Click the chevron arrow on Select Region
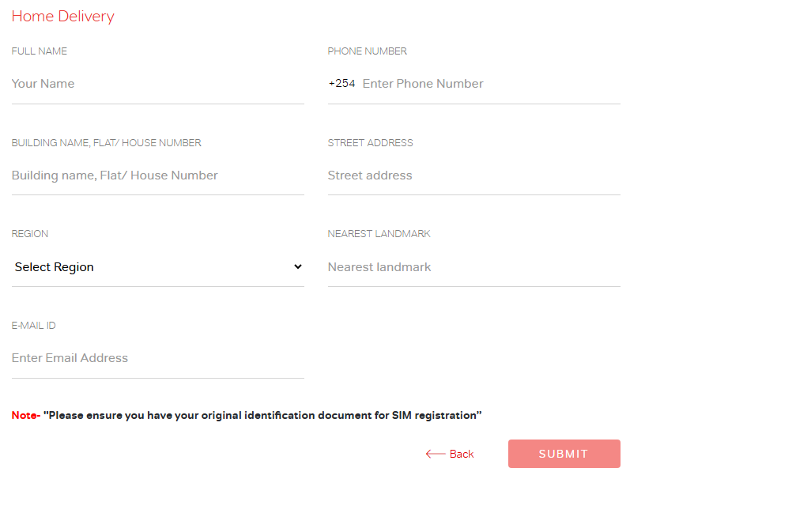The width and height of the screenshot is (796, 532). pyautogui.click(x=298, y=266)
